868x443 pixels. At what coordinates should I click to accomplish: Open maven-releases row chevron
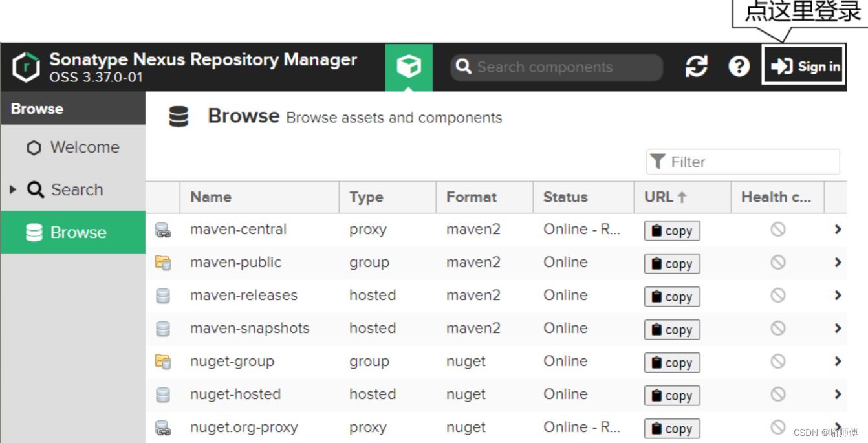(x=838, y=296)
